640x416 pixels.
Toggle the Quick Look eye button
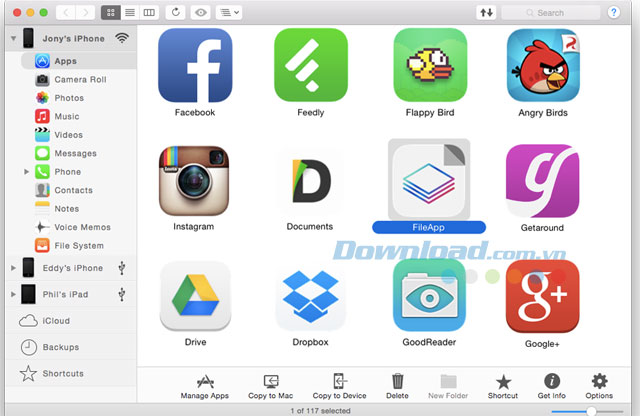pyautogui.click(x=200, y=13)
